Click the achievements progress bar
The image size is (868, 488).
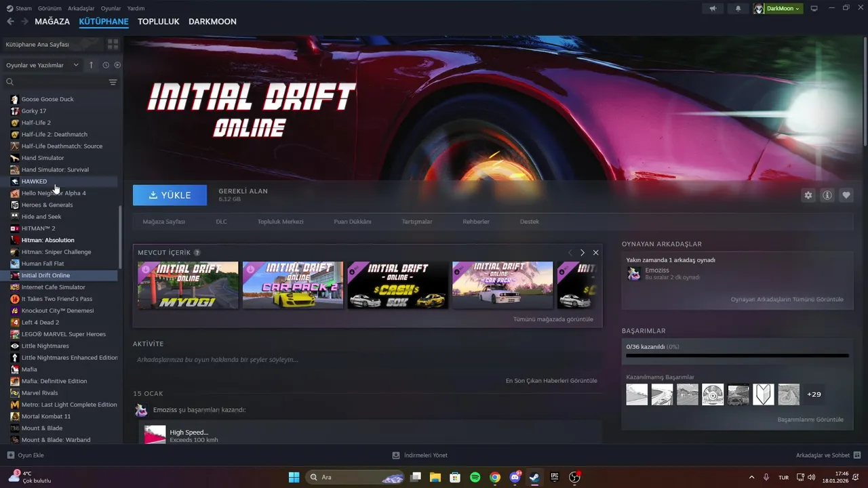(x=737, y=355)
